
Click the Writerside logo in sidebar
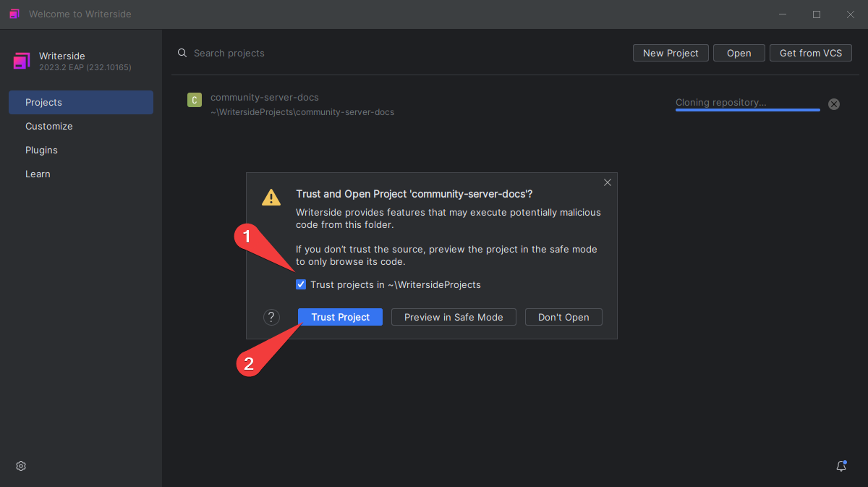pyautogui.click(x=22, y=61)
